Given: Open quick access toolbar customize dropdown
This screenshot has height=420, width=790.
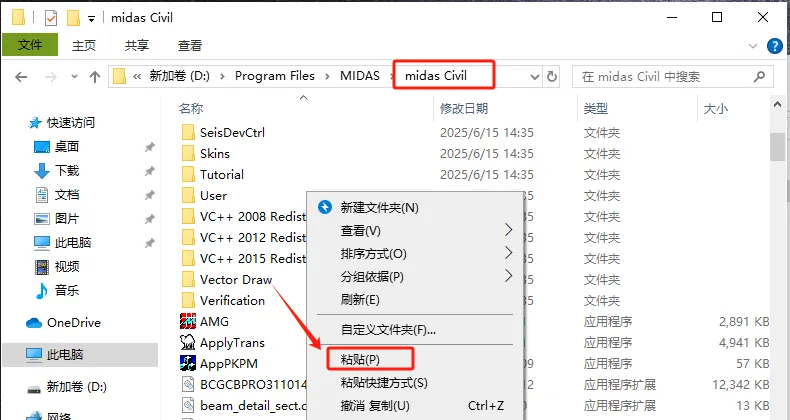Looking at the screenshot, I should [91, 19].
